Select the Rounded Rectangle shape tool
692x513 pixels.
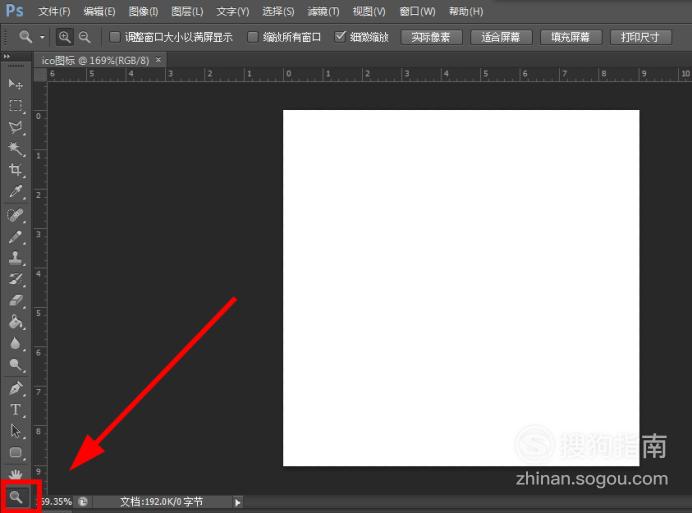coord(15,453)
